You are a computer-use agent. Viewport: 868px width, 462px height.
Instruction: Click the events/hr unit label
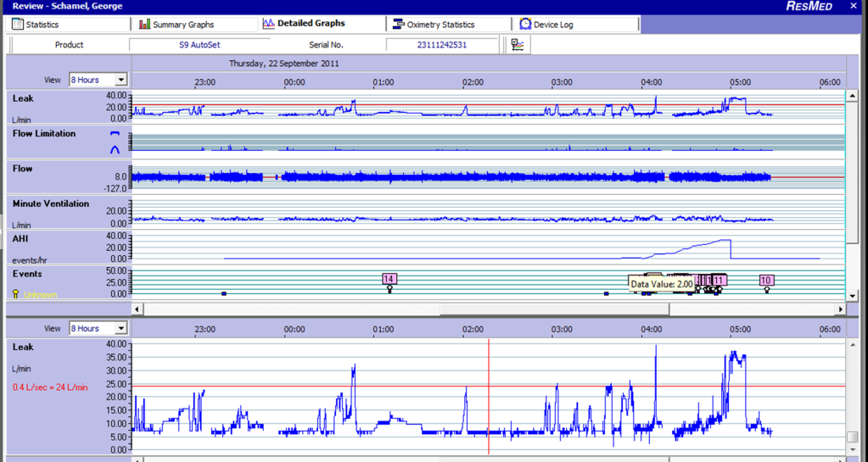pos(31,260)
